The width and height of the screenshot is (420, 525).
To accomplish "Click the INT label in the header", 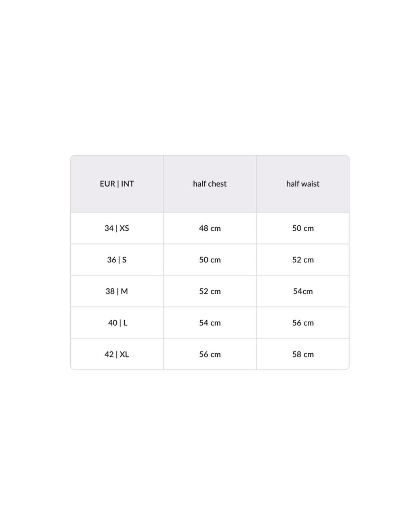I will coord(127,184).
